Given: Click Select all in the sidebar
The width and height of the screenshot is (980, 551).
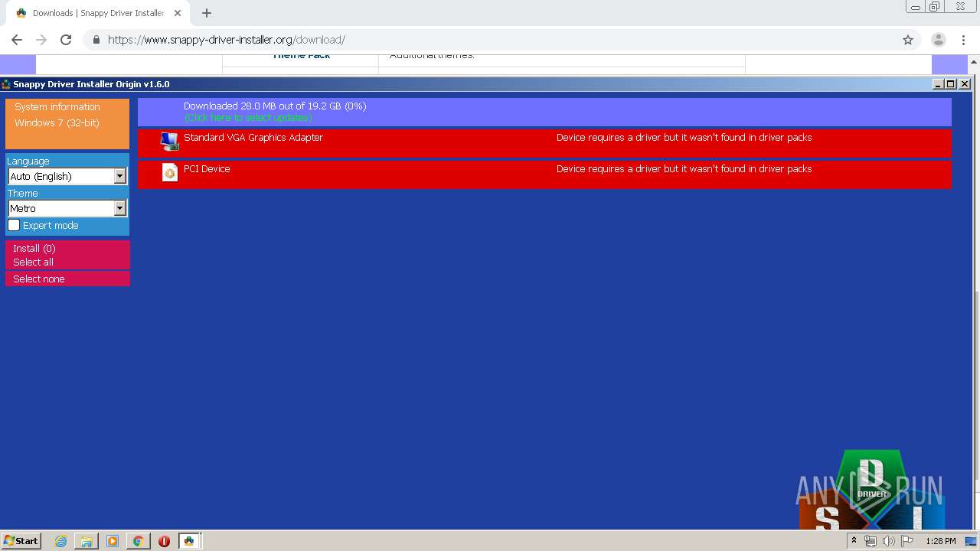Looking at the screenshot, I should coord(67,262).
